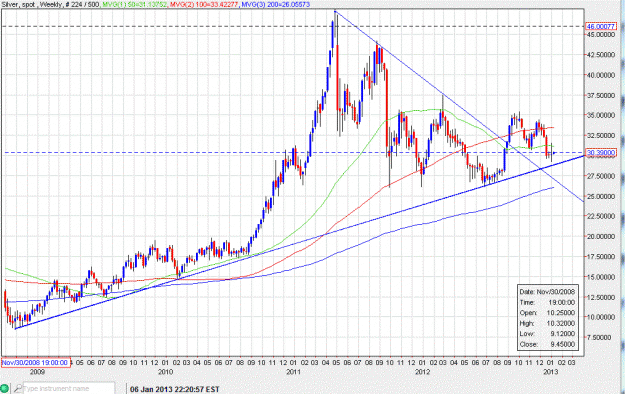
Task: Click the 06 Jan 2013 22:20:57 EST clock
Action: pyautogui.click(x=175, y=389)
